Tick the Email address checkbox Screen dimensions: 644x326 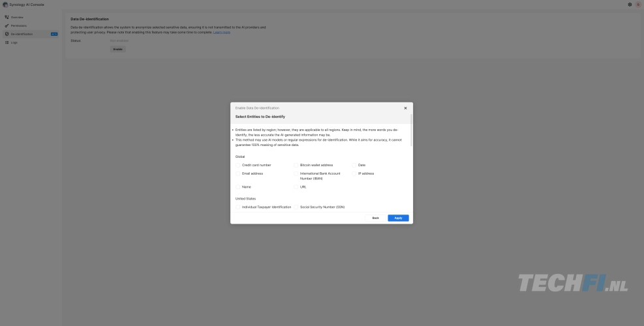pos(238,173)
